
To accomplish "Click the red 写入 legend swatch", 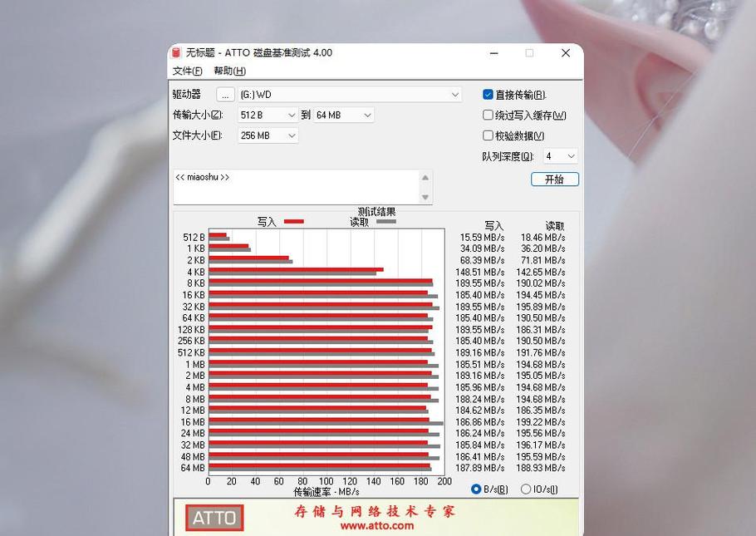I will tap(293, 221).
